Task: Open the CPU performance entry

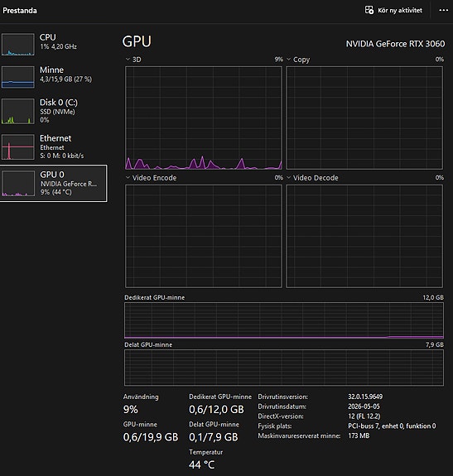Action: (x=54, y=45)
